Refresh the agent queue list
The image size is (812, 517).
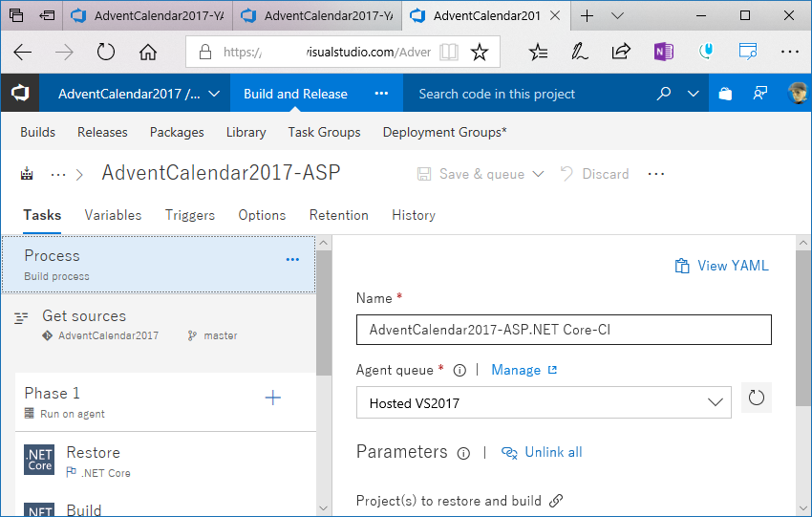(756, 398)
